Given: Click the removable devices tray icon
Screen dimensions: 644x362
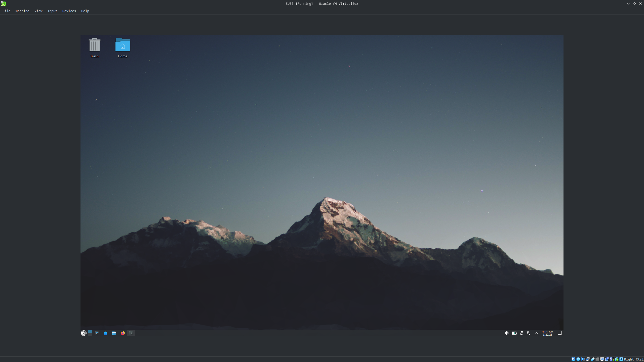Looking at the screenshot, I should point(522,333).
